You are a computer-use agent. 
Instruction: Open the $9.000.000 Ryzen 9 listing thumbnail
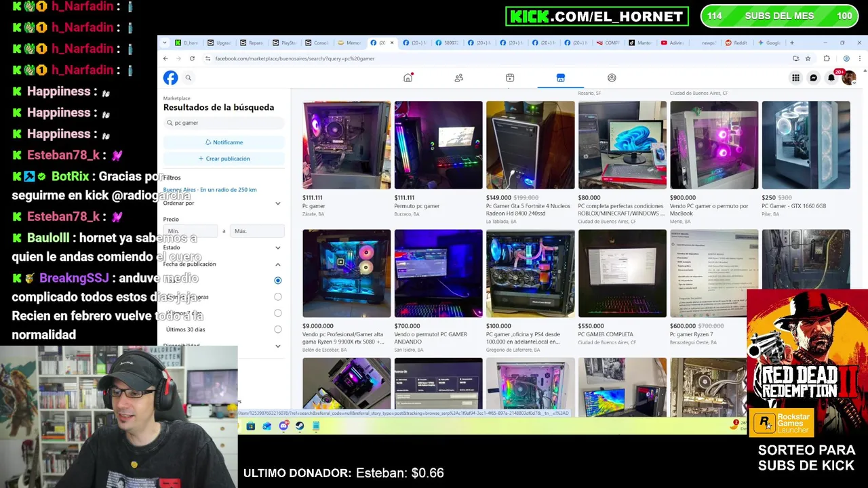pos(347,273)
